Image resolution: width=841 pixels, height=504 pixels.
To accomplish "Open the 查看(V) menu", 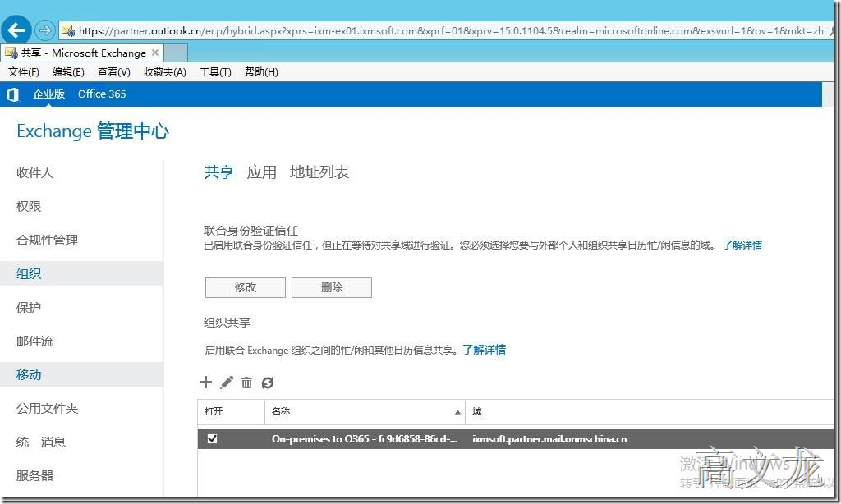I will [x=113, y=72].
